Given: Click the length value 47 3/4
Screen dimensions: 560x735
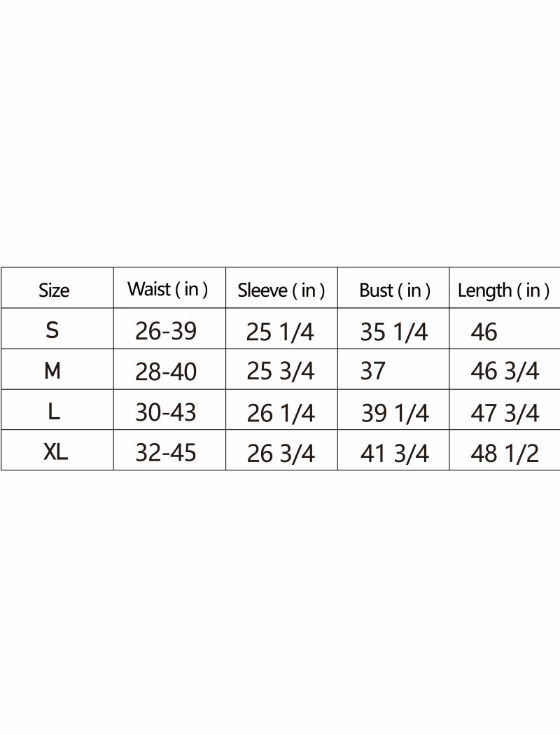Looking at the screenshot, I should [x=505, y=413].
